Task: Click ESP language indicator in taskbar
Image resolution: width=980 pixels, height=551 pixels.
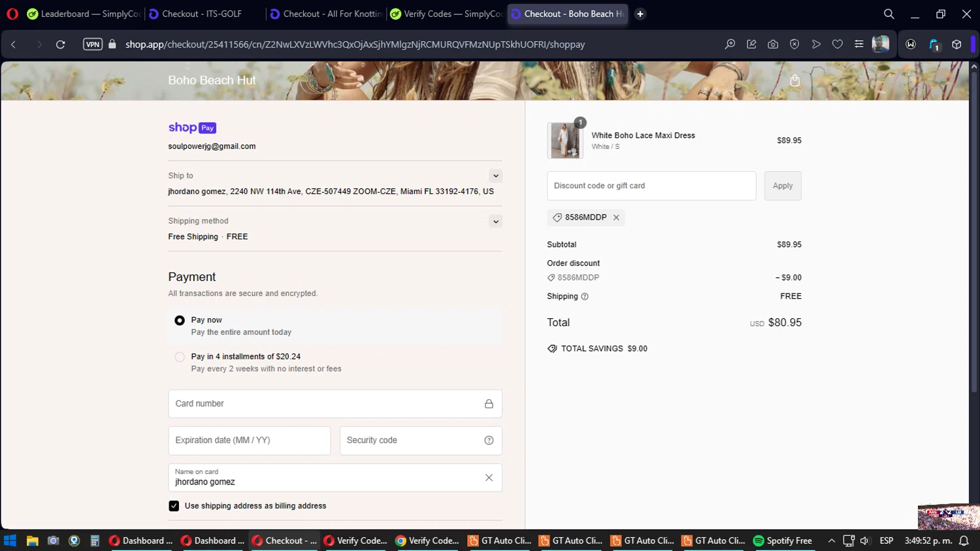Action: pos(887,541)
